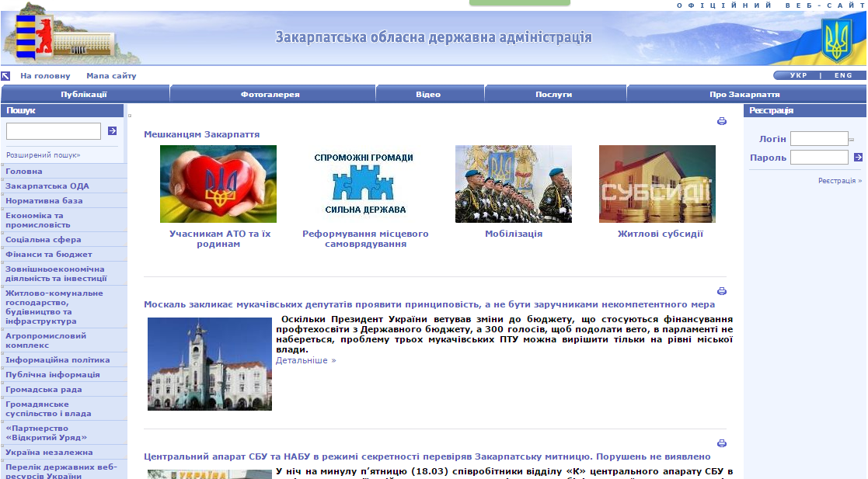Viewport: 868px width, 479px height.
Task: Switch site language to ENG
Action: (843, 75)
